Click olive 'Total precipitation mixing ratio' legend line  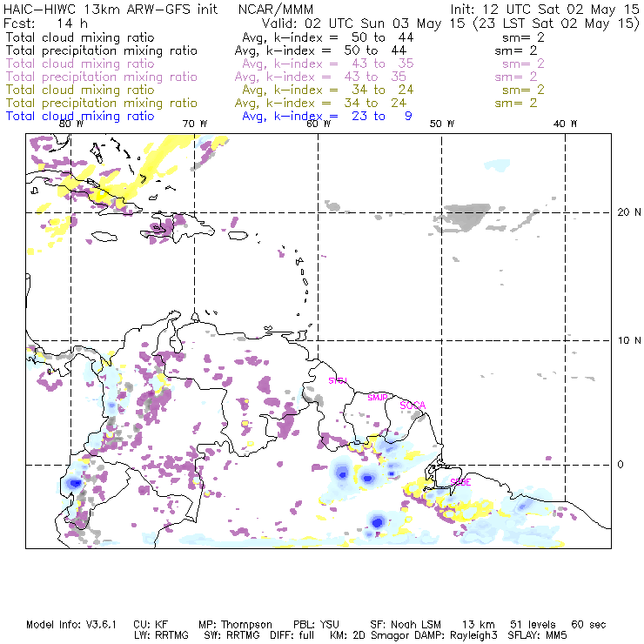click(x=102, y=103)
